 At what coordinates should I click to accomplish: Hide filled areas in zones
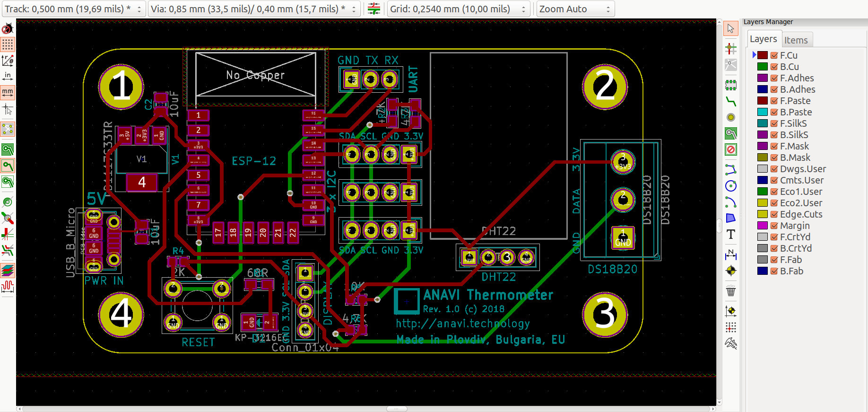(x=8, y=166)
